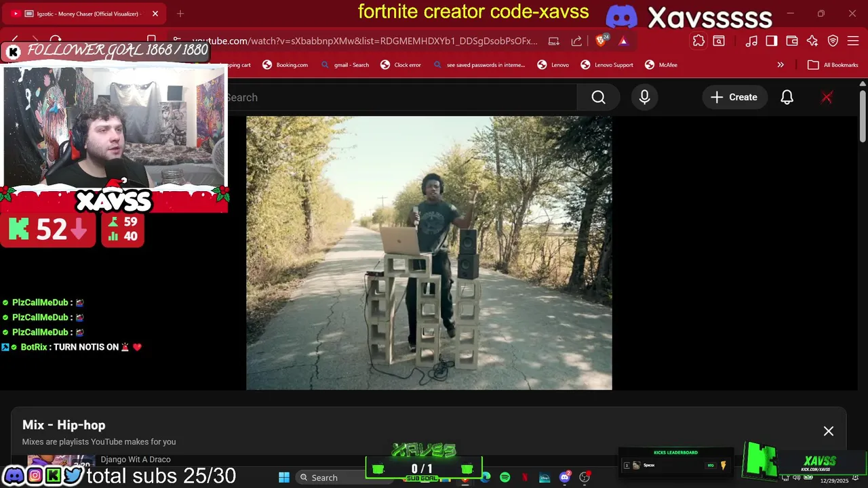Open the Booking.com bookmark
This screenshot has height=488, width=868.
(285, 65)
